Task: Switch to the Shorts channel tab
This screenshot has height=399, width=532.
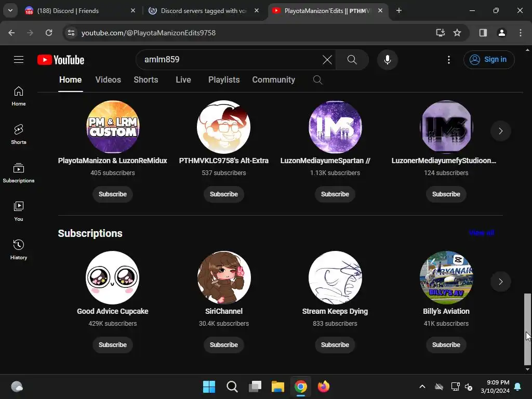Action: 146,79
